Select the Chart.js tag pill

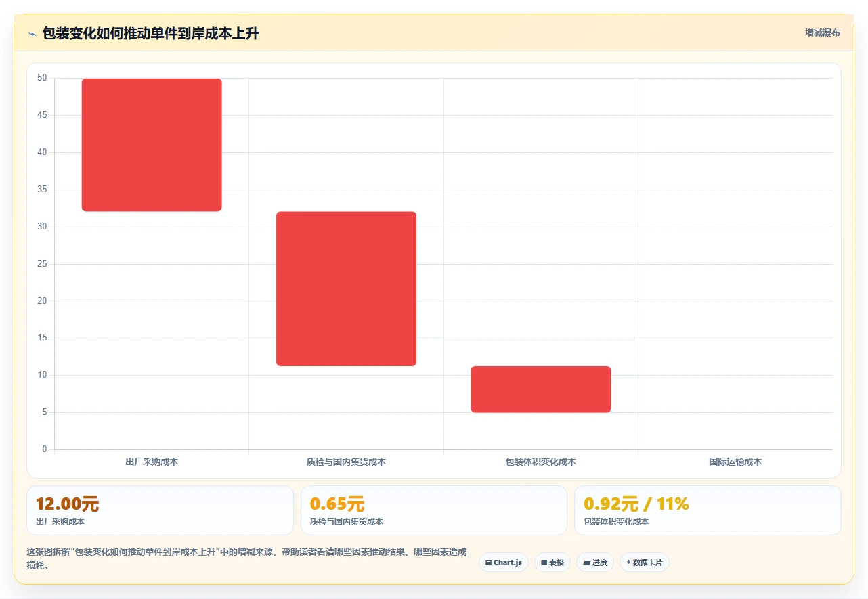pos(504,562)
